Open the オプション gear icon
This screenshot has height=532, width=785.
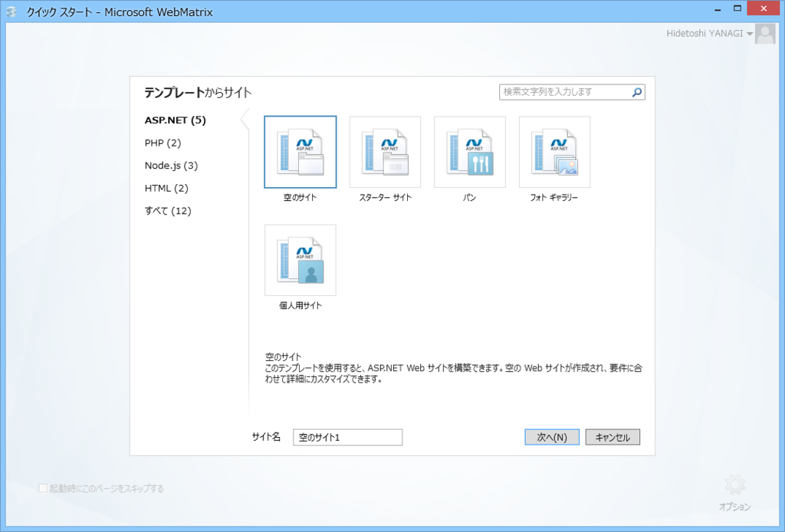tap(734, 484)
